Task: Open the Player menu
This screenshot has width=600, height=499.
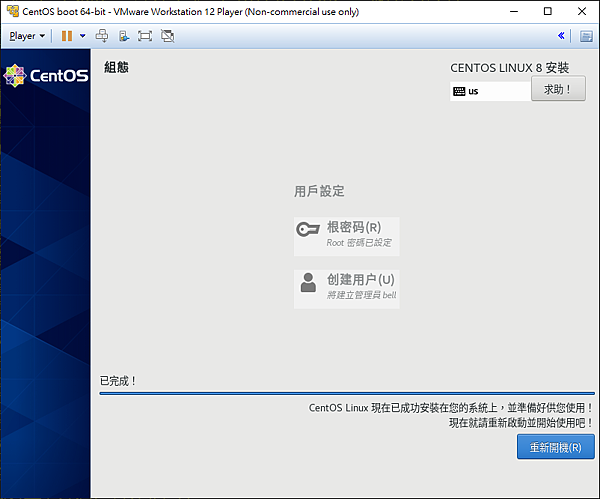Action: pos(27,36)
